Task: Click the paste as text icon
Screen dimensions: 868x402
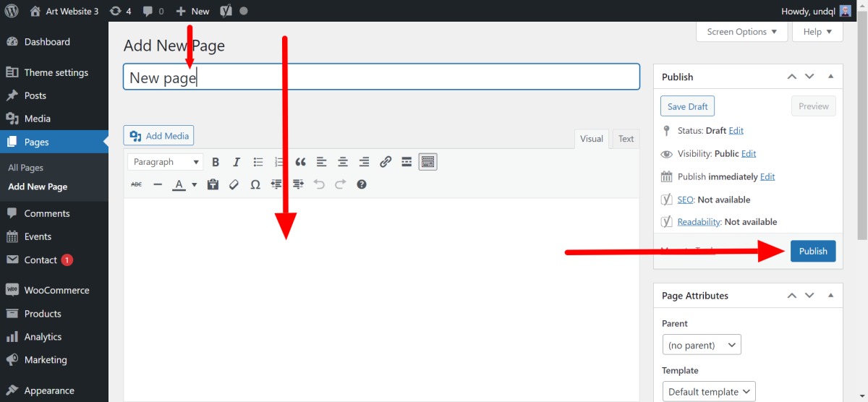Action: tap(213, 184)
